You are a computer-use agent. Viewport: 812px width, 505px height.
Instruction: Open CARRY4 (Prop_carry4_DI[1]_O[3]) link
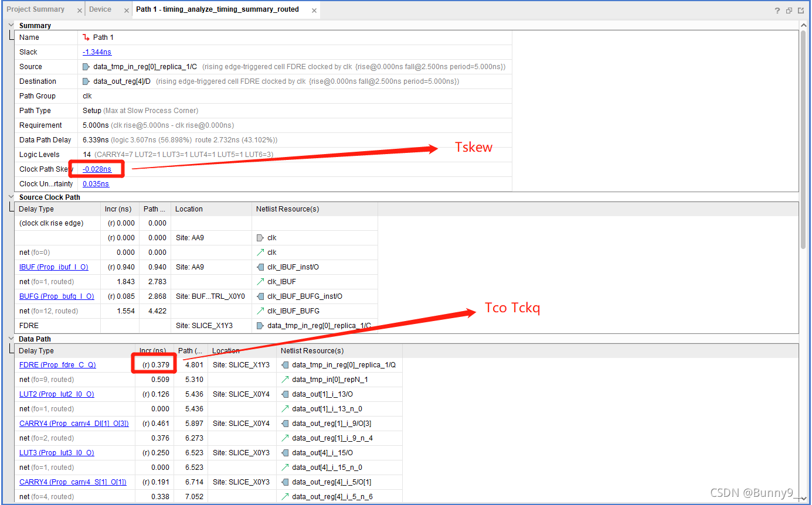coord(74,424)
